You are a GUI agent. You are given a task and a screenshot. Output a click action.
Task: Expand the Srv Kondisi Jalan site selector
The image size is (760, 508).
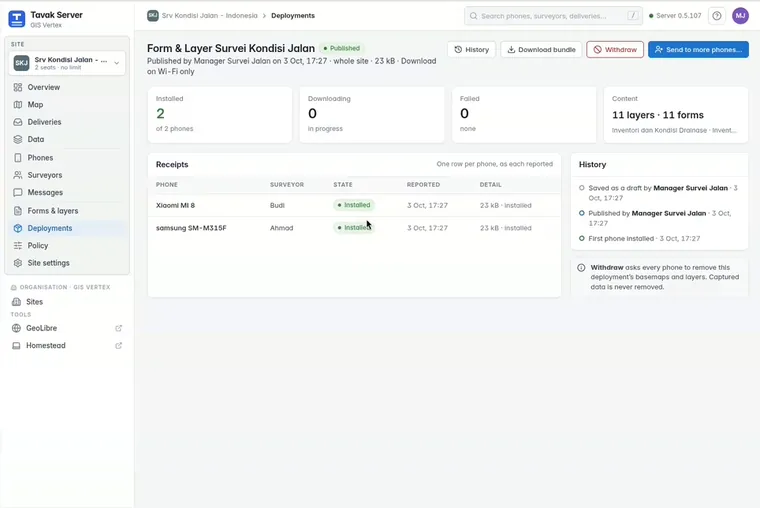point(67,63)
